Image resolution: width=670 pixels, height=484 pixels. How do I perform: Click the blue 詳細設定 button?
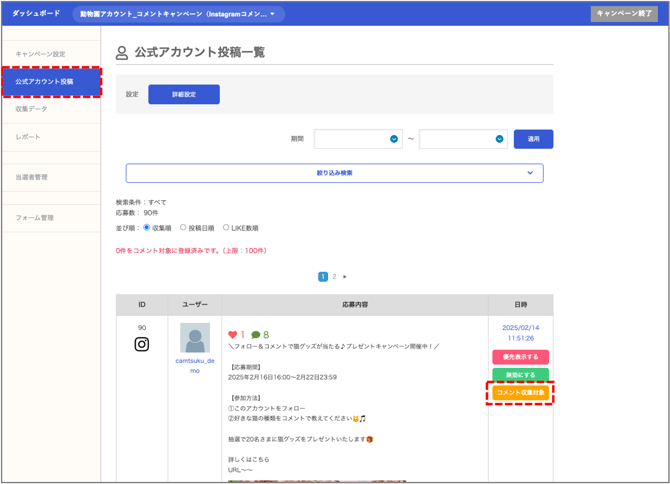(x=184, y=94)
